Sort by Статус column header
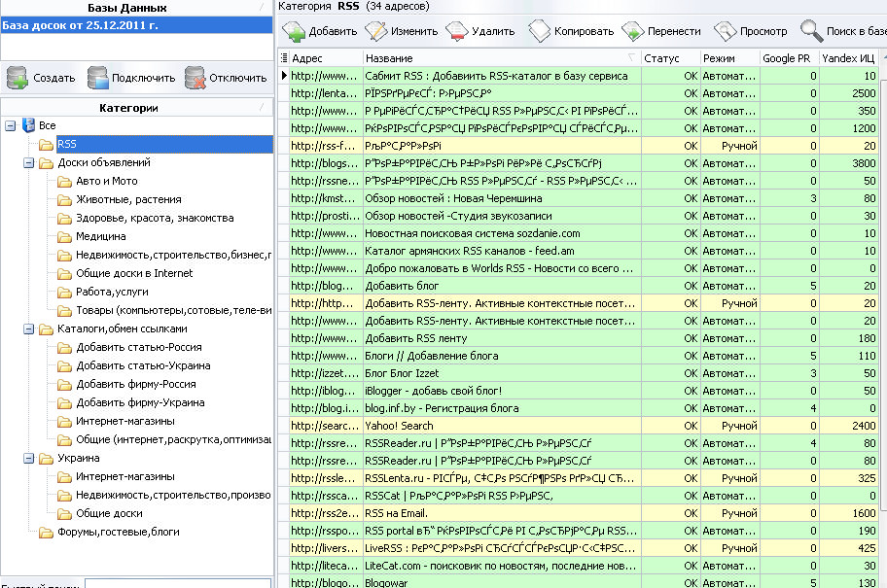 point(670,58)
